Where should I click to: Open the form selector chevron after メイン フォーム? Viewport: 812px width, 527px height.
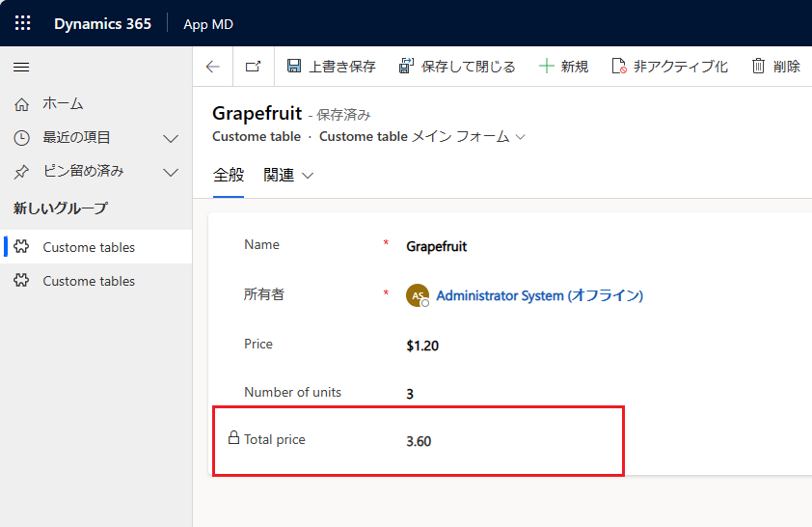click(521, 137)
